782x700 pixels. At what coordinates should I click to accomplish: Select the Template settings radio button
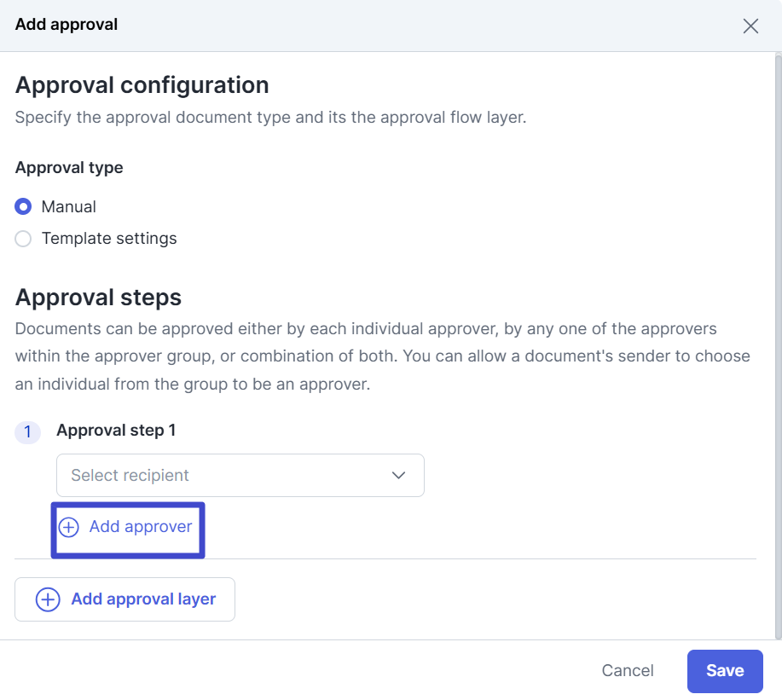(x=23, y=239)
